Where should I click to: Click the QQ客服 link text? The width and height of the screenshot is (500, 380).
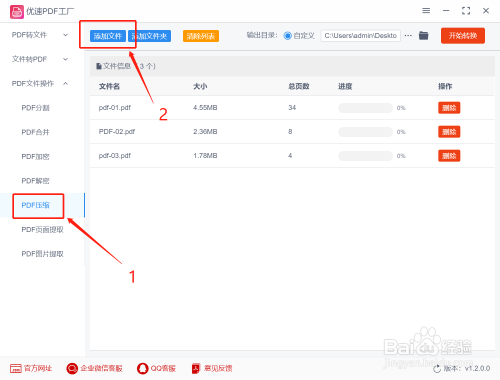pyautogui.click(x=163, y=368)
